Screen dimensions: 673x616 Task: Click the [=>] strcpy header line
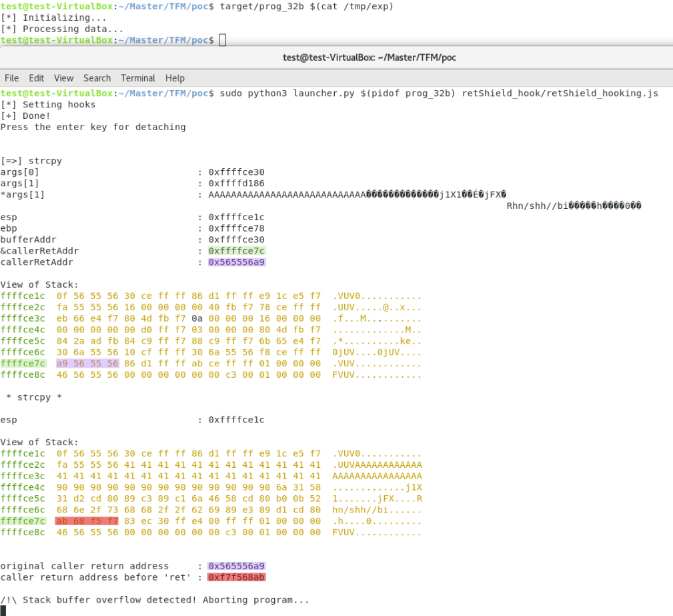32,161
